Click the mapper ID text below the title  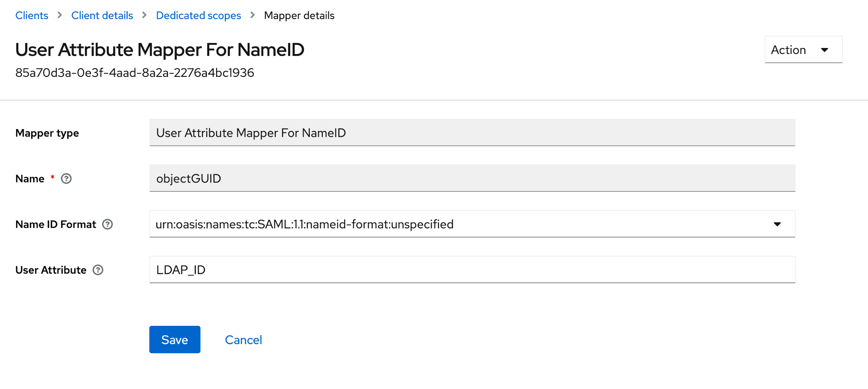point(135,73)
